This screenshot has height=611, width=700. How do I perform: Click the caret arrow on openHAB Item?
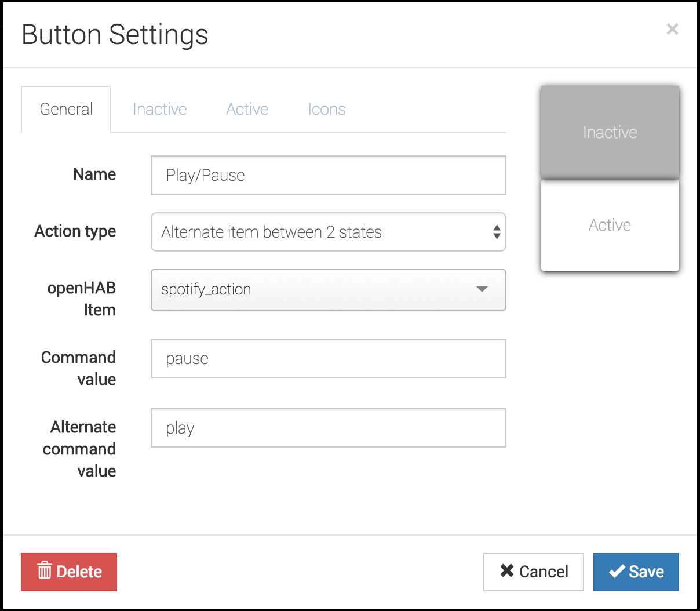point(482,289)
